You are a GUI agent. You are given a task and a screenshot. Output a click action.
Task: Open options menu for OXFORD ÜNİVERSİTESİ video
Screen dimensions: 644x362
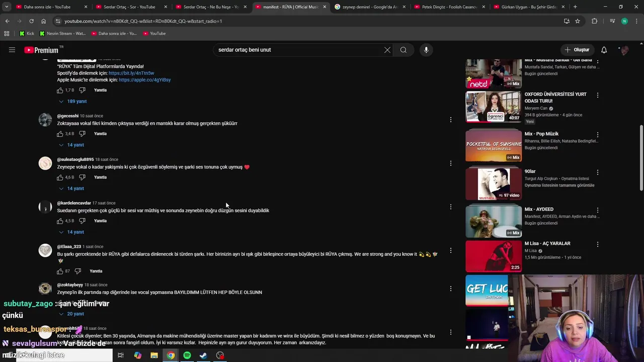598,95
